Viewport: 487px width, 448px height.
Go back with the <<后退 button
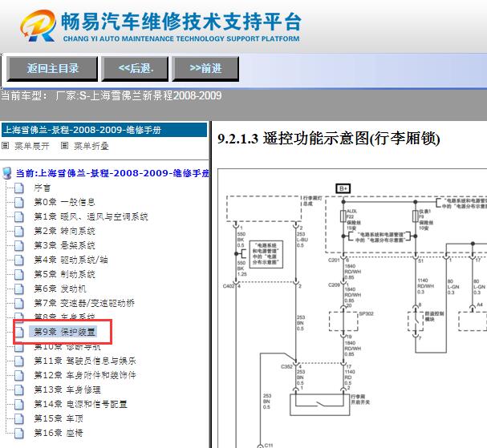(135, 69)
